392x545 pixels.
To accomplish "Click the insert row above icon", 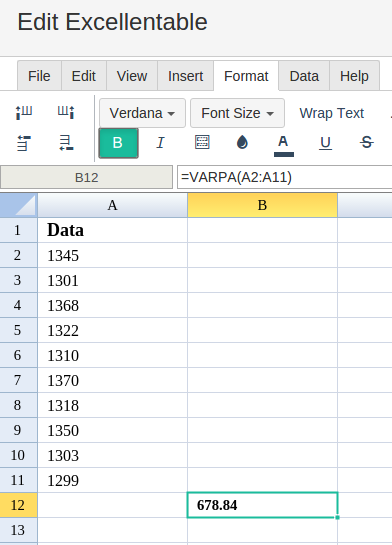I will click(x=24, y=143).
